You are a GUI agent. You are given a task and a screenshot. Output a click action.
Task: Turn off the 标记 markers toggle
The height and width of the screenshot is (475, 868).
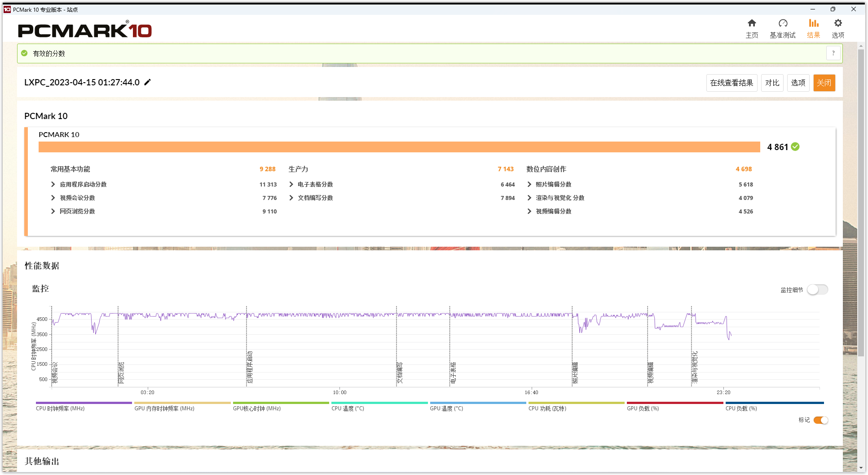(x=821, y=420)
